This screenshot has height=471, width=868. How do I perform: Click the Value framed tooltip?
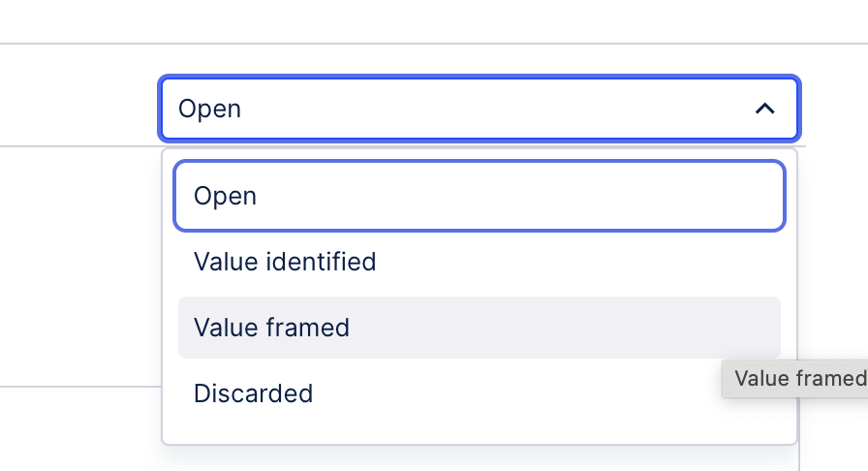pyautogui.click(x=798, y=378)
